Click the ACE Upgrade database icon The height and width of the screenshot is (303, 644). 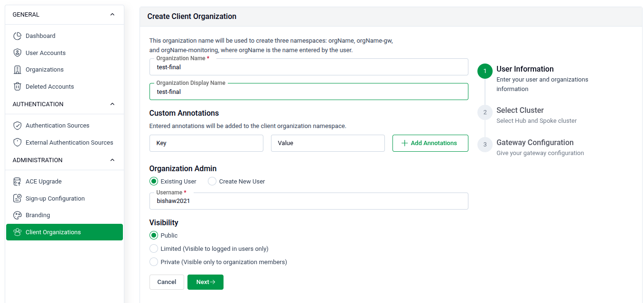(x=18, y=182)
